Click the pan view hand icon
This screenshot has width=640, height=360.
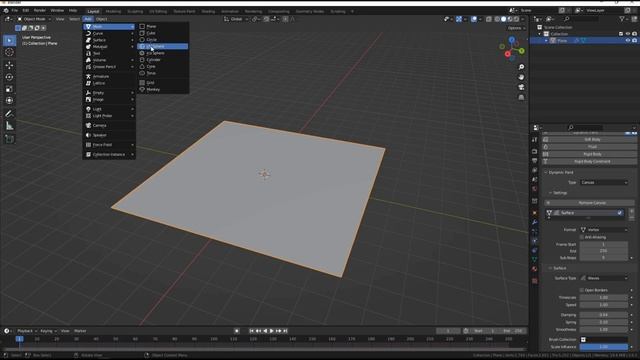click(x=521, y=77)
